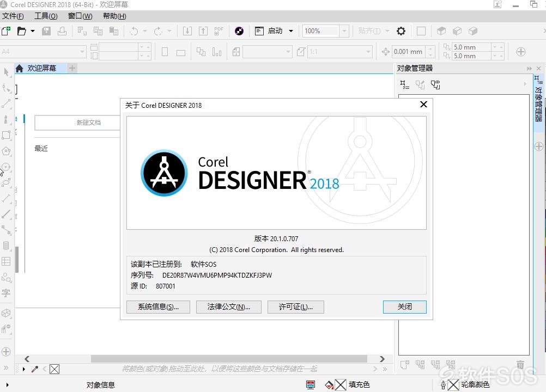
Task: Click the round application launcher icon
Action: point(239,31)
